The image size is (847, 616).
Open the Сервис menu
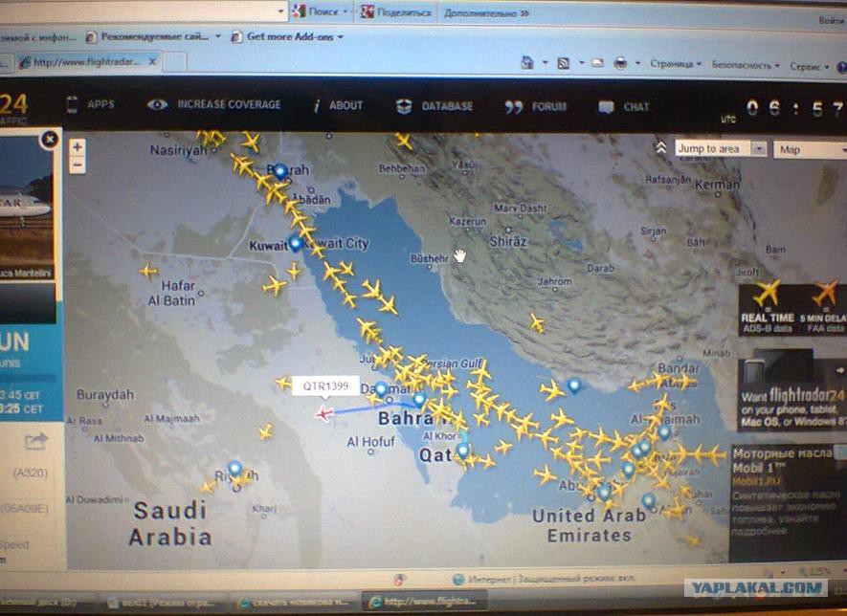[x=809, y=66]
